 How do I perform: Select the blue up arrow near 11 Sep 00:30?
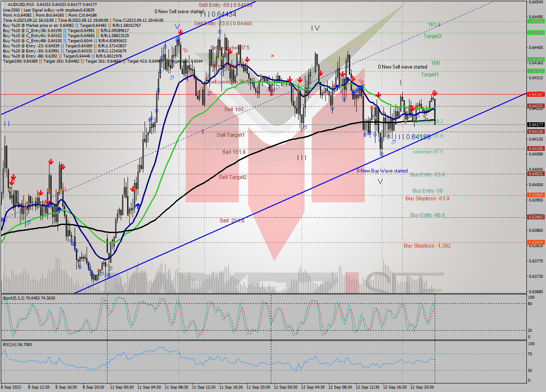(x=137, y=206)
